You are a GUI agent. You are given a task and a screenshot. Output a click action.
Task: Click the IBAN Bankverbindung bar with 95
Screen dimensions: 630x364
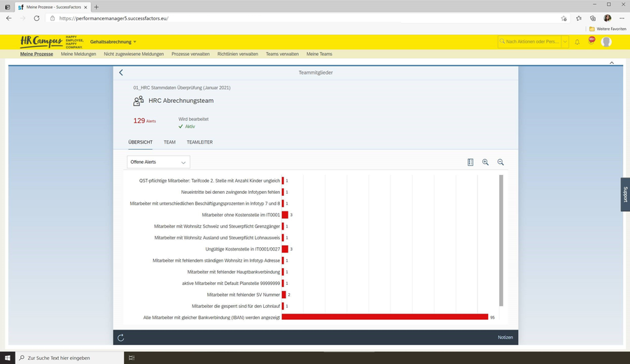pyautogui.click(x=385, y=317)
